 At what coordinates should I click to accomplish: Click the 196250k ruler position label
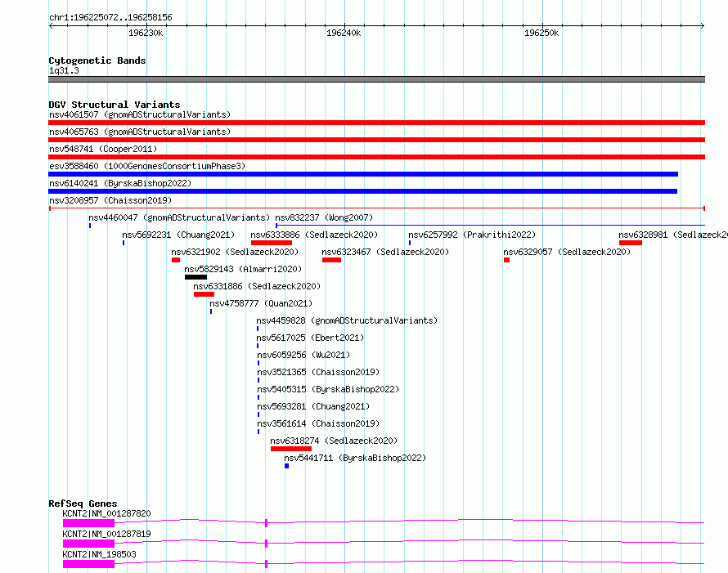[542, 33]
